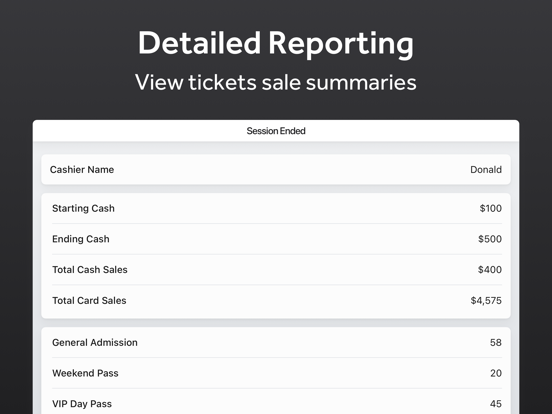Select the VIP Day Pass row
552x414 pixels.
point(276,401)
